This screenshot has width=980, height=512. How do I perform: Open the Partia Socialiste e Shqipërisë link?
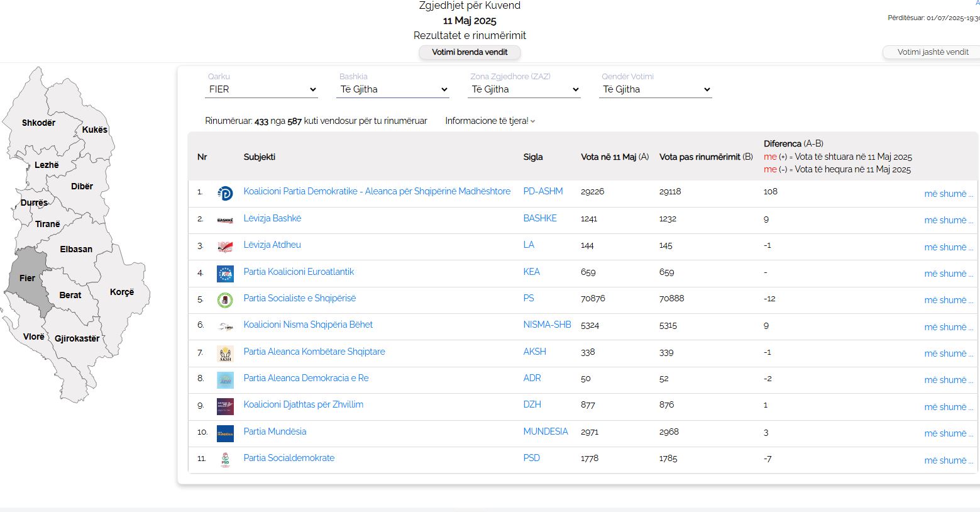point(299,298)
